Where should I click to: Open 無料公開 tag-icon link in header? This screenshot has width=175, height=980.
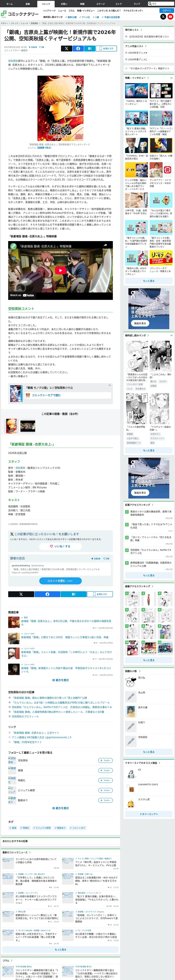71,17
